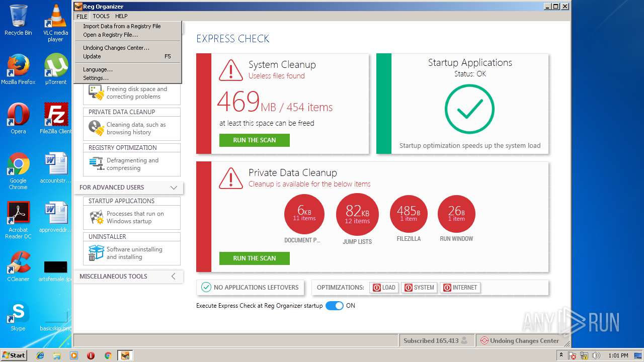Viewport: 644px width, 362px height.
Task: Open VLC media player desktop icon
Action: point(55,23)
